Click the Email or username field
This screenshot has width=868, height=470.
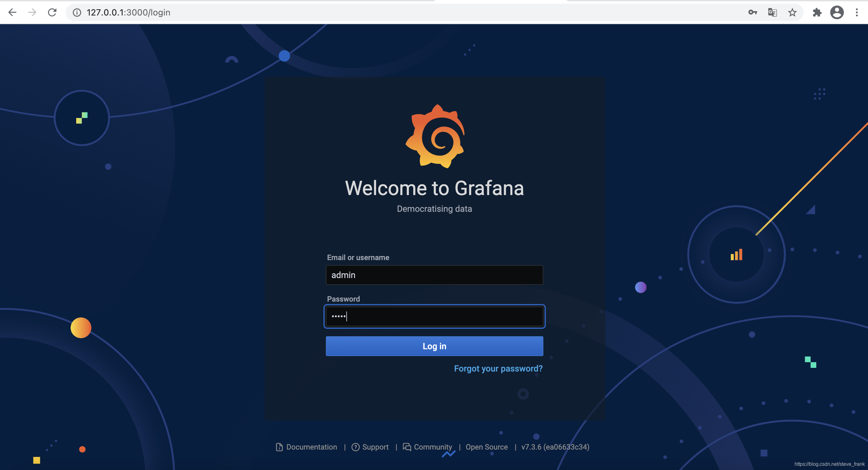pyautogui.click(x=434, y=275)
